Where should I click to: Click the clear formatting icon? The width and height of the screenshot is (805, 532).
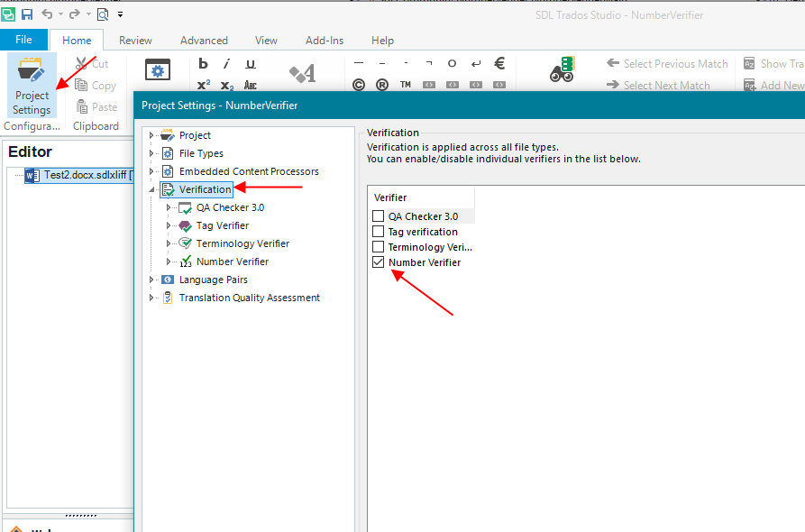tap(302, 73)
